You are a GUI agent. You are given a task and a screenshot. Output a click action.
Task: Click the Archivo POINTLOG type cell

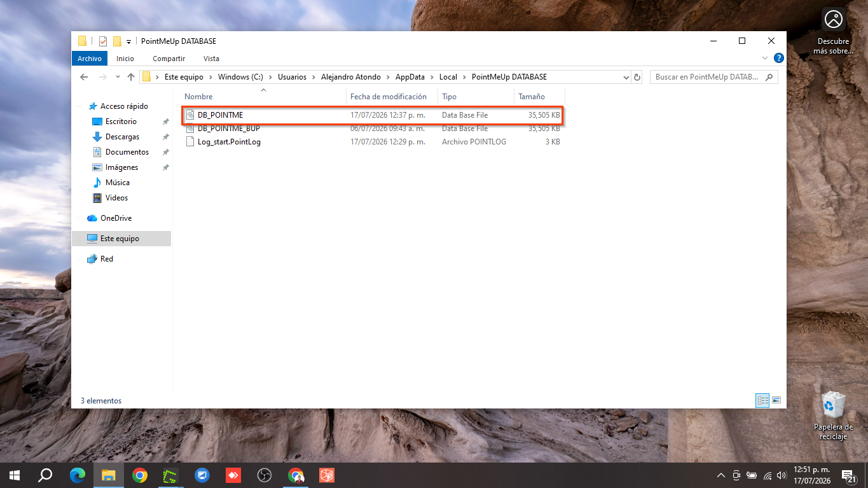pos(474,142)
